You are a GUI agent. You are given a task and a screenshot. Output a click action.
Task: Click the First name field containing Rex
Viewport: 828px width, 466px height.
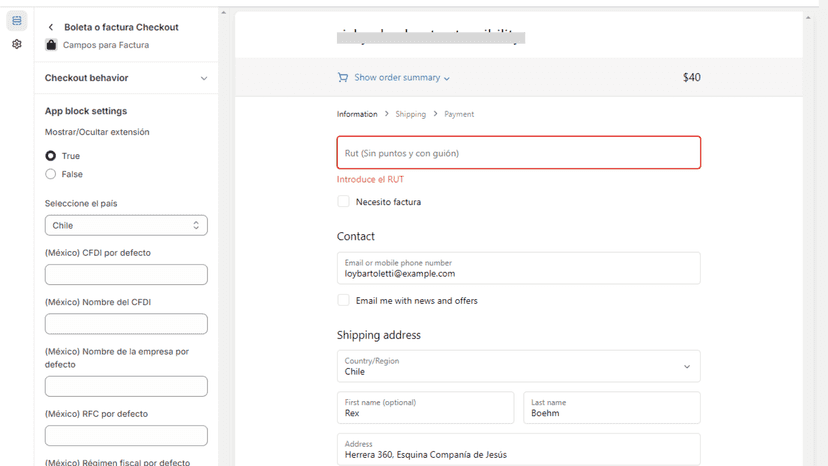coord(426,407)
